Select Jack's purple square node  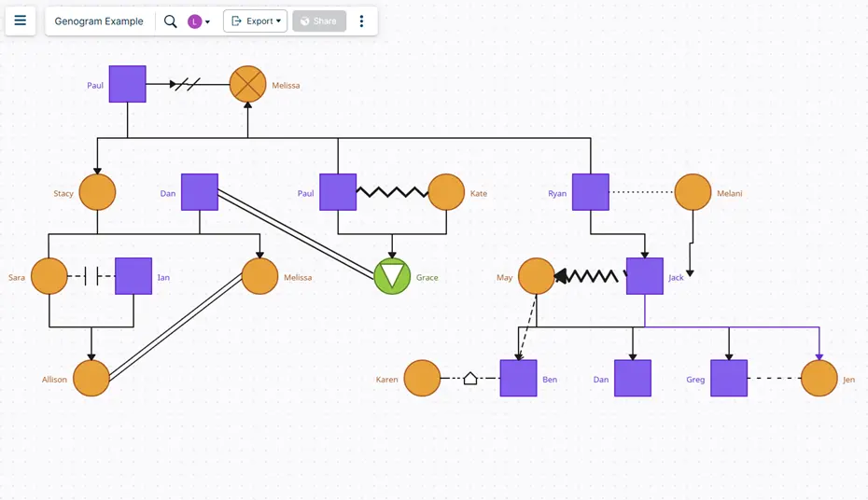pos(644,276)
